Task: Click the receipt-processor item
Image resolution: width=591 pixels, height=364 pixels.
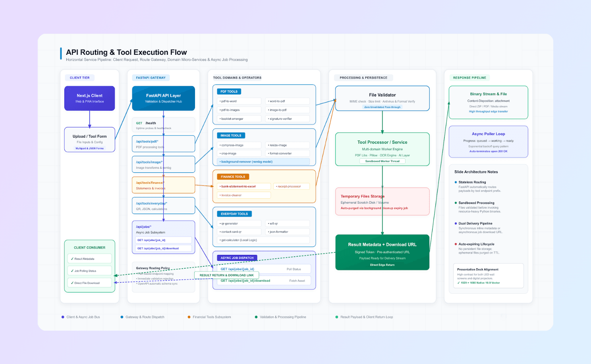Action: [x=292, y=187]
